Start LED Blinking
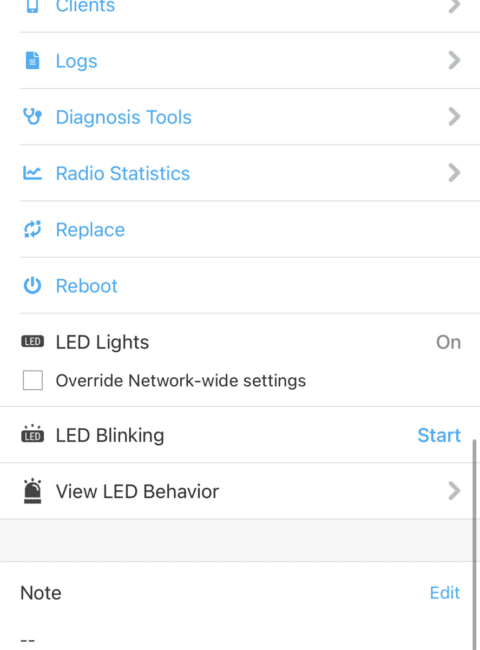This screenshot has width=480, height=650. coord(439,435)
